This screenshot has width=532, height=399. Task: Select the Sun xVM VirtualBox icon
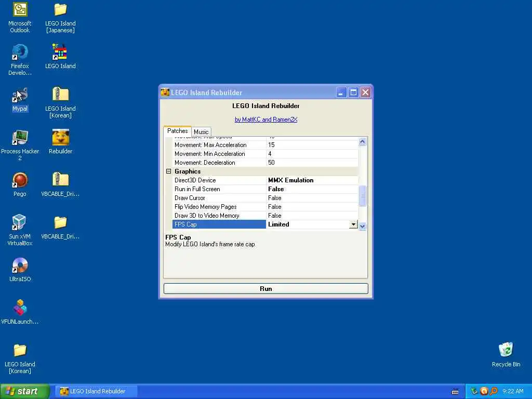[x=20, y=223]
